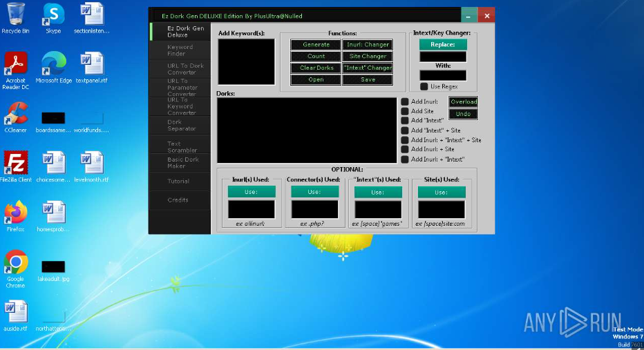The height and width of the screenshot is (350, 644).
Task: Open the Acrobat Reader DC icon
Action: click(15, 66)
